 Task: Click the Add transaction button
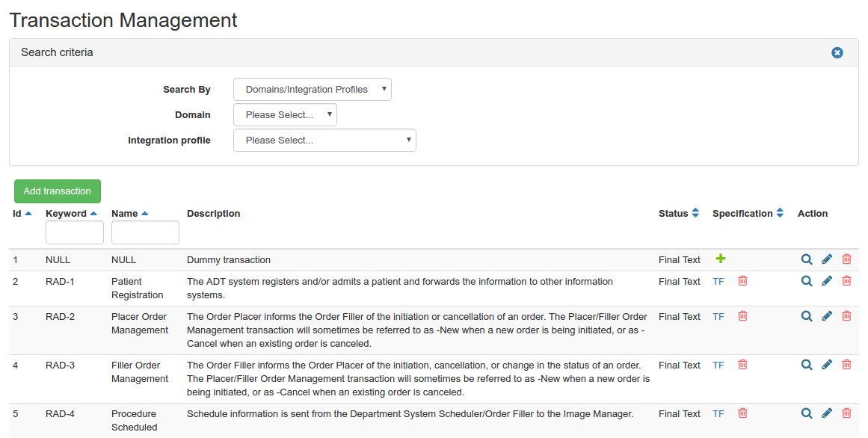(x=58, y=191)
